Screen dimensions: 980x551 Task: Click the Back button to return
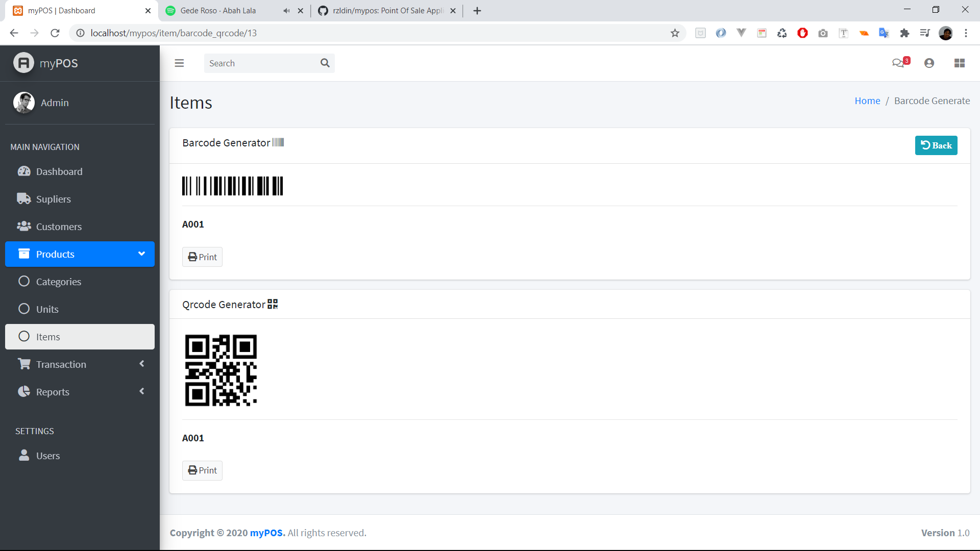pos(936,145)
